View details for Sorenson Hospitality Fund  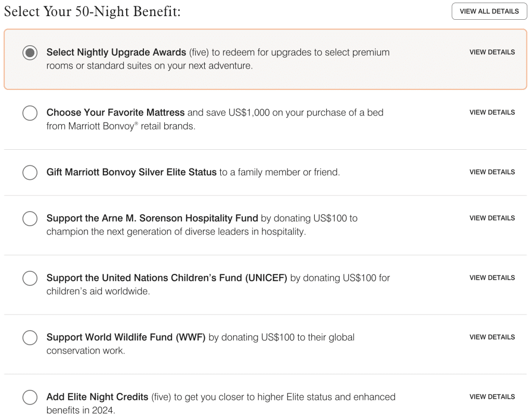(x=492, y=218)
